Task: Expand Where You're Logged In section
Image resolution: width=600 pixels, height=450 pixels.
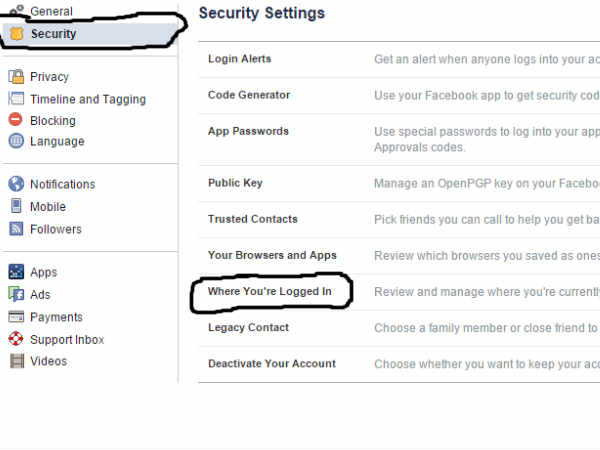Action: tap(399, 292)
